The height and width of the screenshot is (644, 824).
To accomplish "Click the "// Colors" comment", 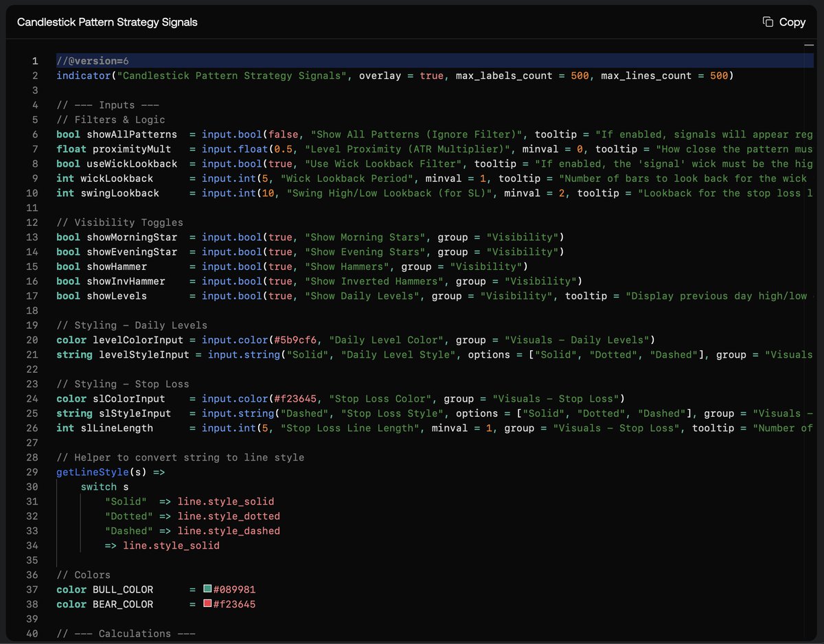I will click(84, 575).
